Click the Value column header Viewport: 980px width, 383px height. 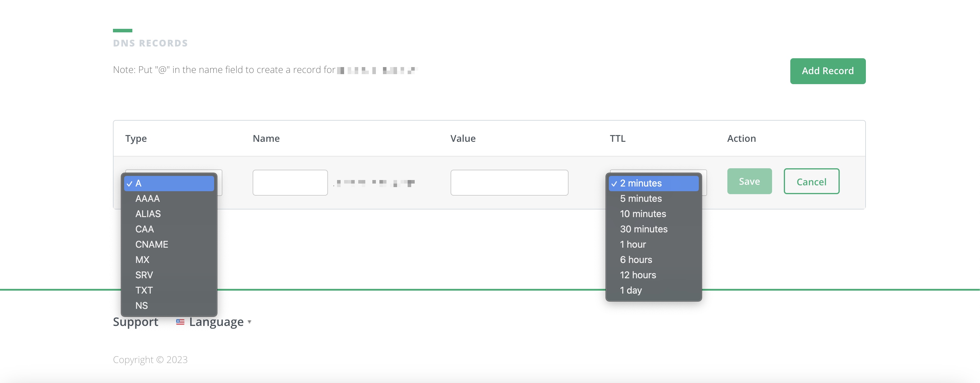coord(463,139)
